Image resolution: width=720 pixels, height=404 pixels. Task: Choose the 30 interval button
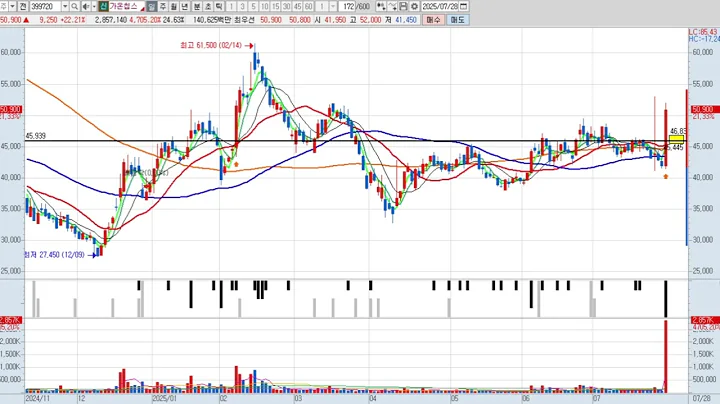(287, 6)
